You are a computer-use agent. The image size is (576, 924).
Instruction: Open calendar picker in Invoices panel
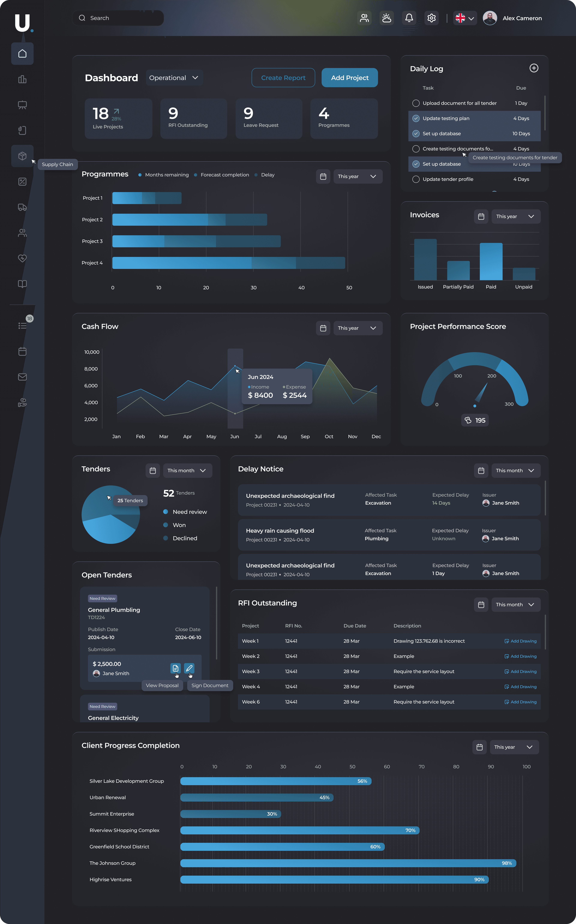coord(481,216)
